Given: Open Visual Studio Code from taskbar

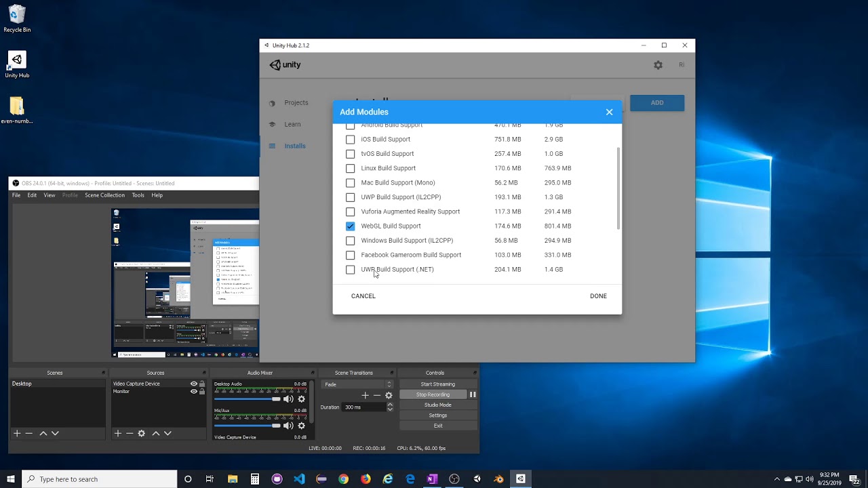Looking at the screenshot, I should tap(299, 479).
